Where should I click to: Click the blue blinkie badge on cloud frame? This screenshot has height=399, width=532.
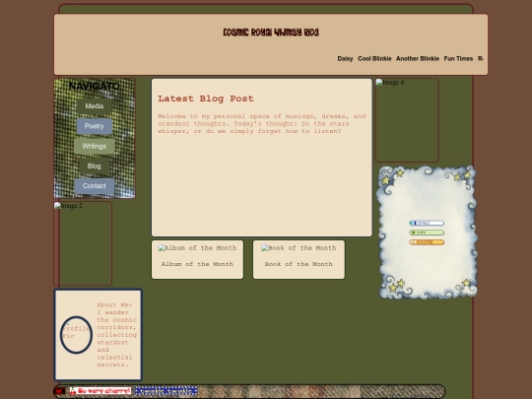427,223
